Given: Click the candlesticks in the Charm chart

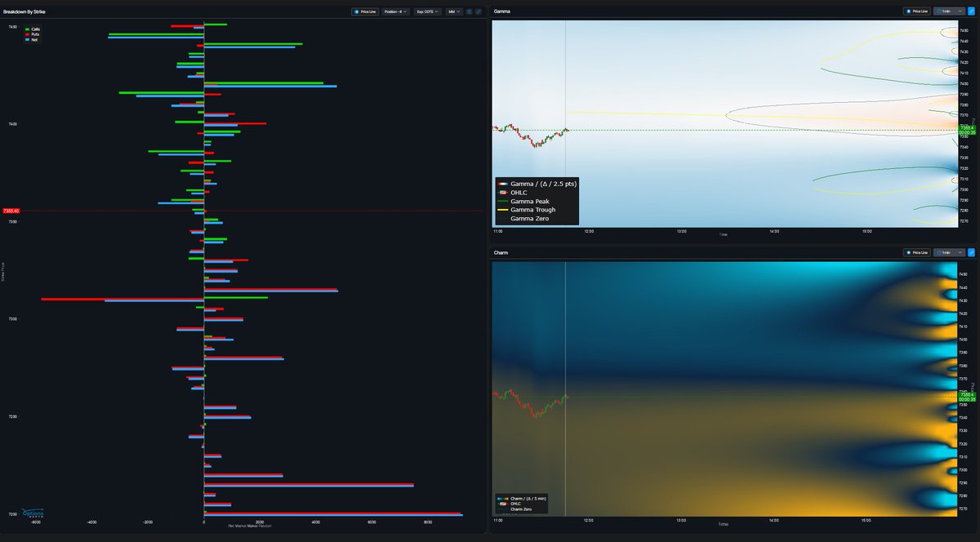Looking at the screenshot, I should tap(531, 403).
